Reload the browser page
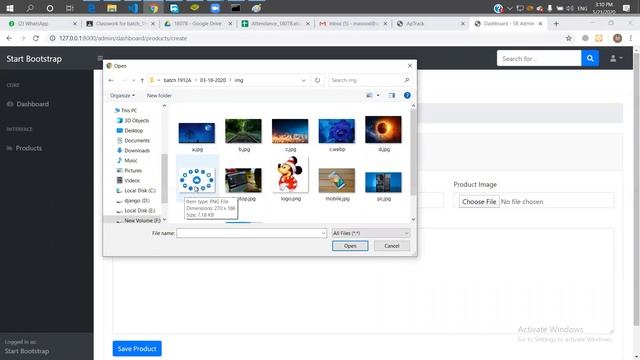Image resolution: width=640 pixels, height=360 pixels. pos(36,38)
